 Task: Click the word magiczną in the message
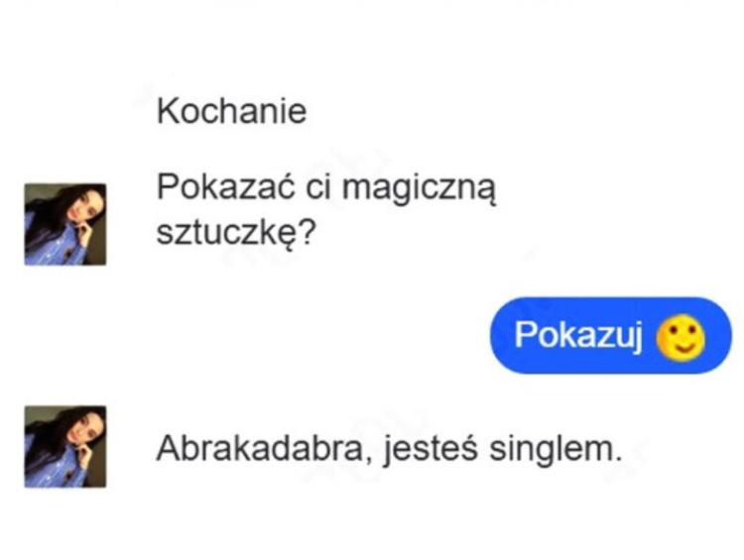(x=420, y=189)
